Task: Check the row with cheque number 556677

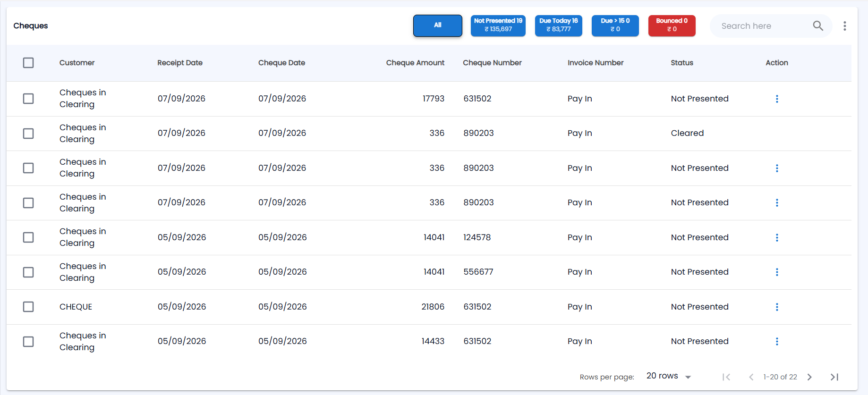Action: pyautogui.click(x=28, y=272)
